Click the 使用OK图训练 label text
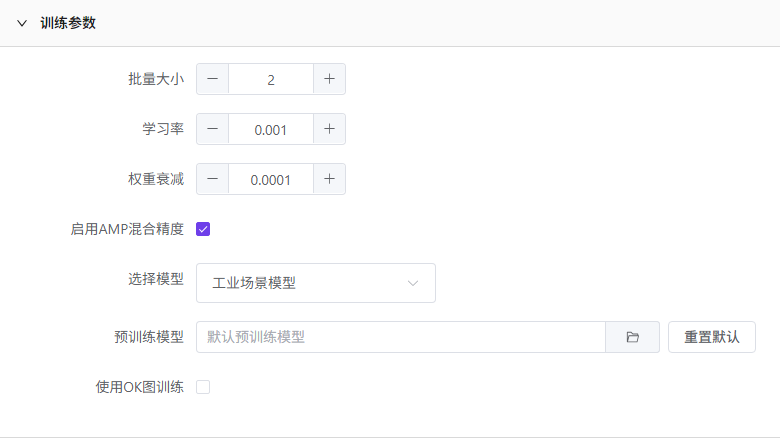This screenshot has height=438, width=780. (140, 387)
